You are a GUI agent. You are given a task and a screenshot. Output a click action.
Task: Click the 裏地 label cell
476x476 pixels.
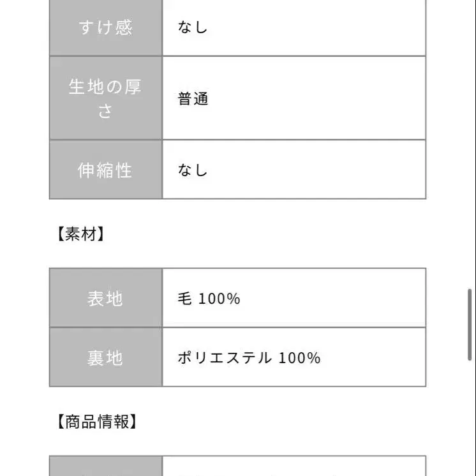pos(106,357)
